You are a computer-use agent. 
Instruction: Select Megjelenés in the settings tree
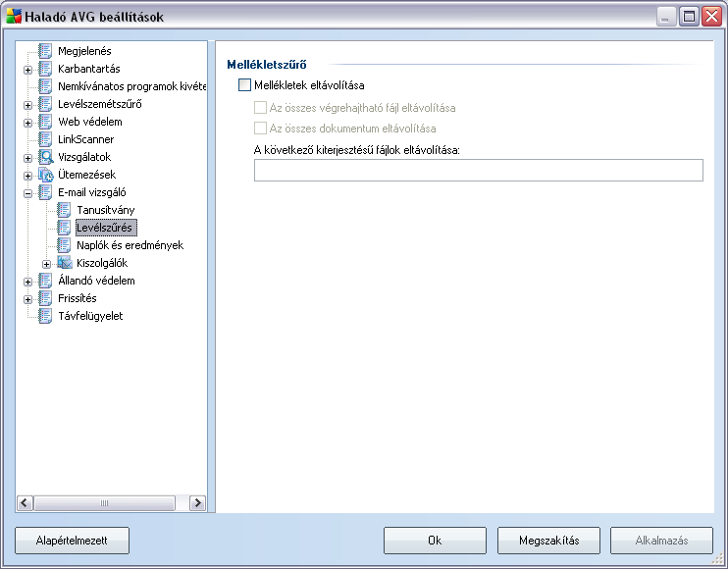pos(84,51)
